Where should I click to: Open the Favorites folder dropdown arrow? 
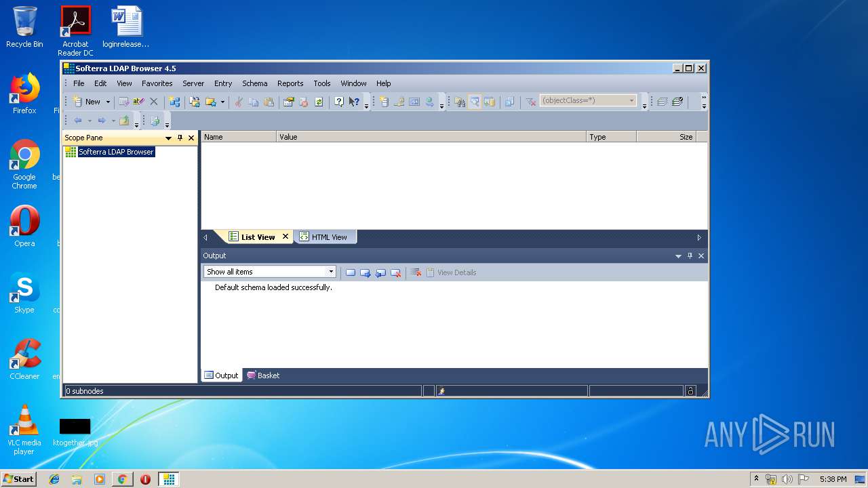click(x=222, y=102)
